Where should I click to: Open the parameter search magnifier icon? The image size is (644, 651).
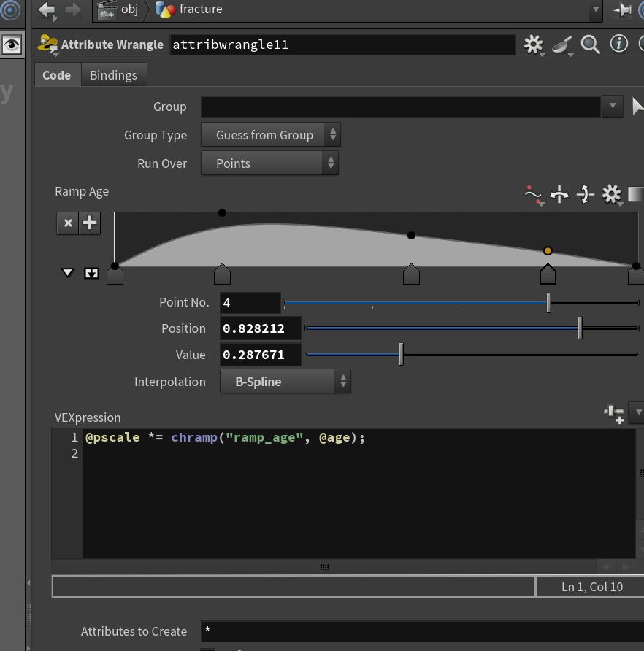(590, 45)
